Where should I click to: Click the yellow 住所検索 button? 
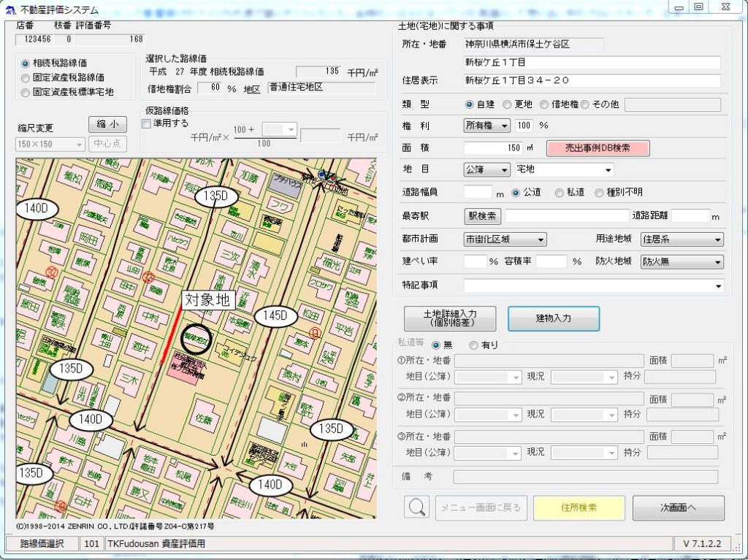click(x=579, y=507)
